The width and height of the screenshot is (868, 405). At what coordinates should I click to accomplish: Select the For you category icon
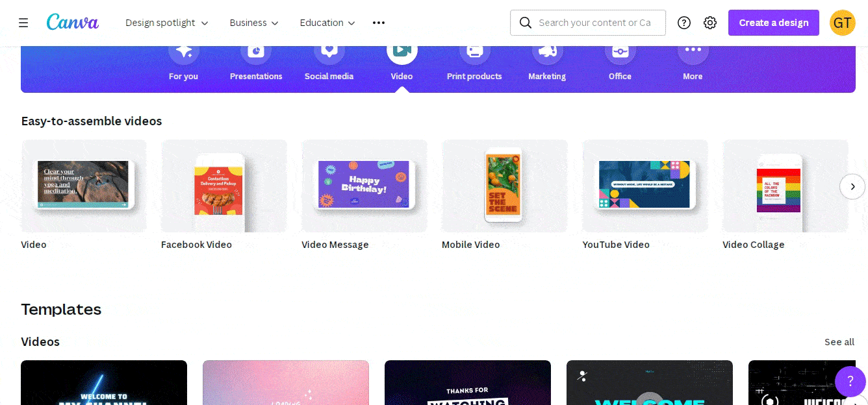(x=184, y=51)
